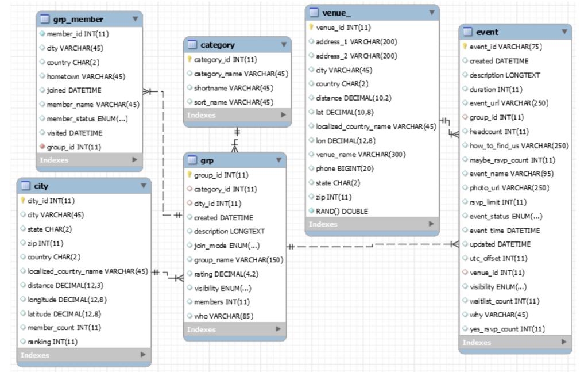Image resolution: width=588 pixels, height=372 pixels.
Task: Collapse the grp_member table via its header arrow
Action: point(134,19)
